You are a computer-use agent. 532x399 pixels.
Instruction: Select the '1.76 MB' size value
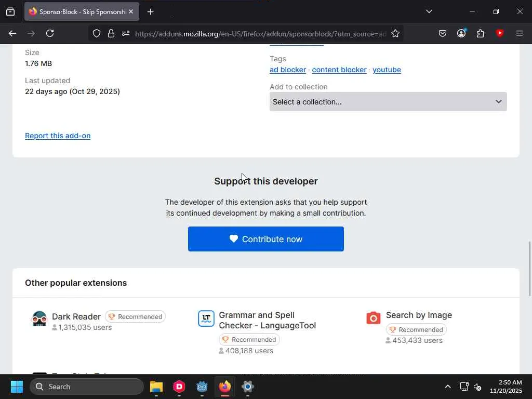click(38, 63)
